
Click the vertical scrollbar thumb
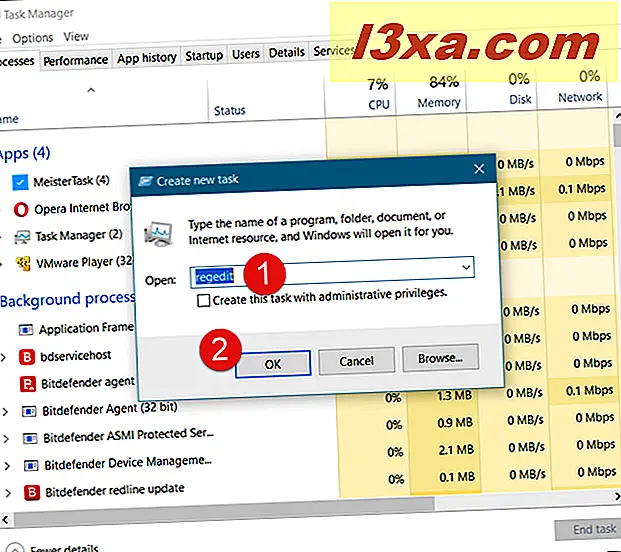(617, 135)
